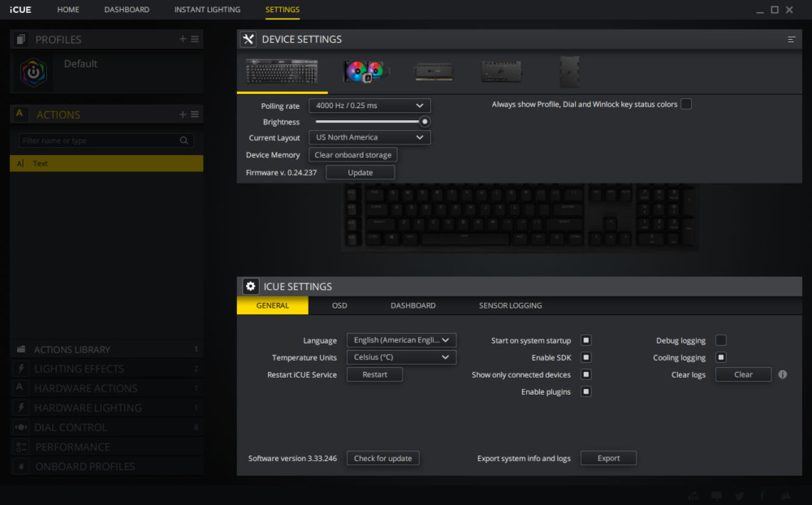Add a new action with plus icon
Screen dimensions: 812x505
coord(182,114)
